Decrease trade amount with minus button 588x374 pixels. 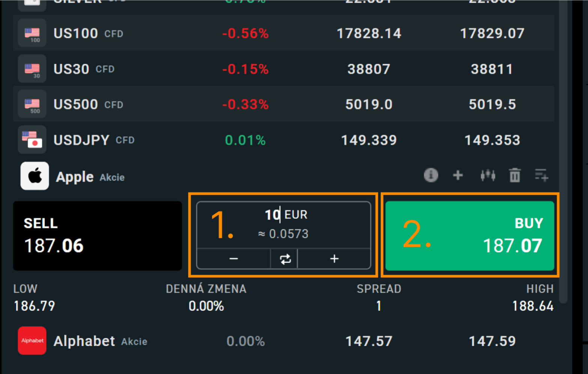point(233,259)
